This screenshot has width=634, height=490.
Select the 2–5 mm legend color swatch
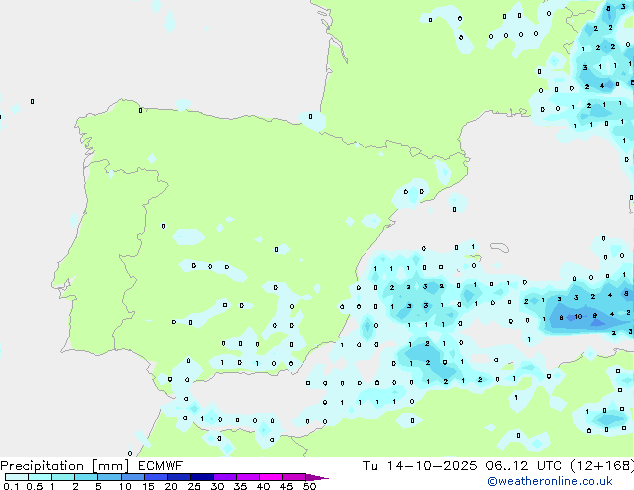tap(86, 477)
